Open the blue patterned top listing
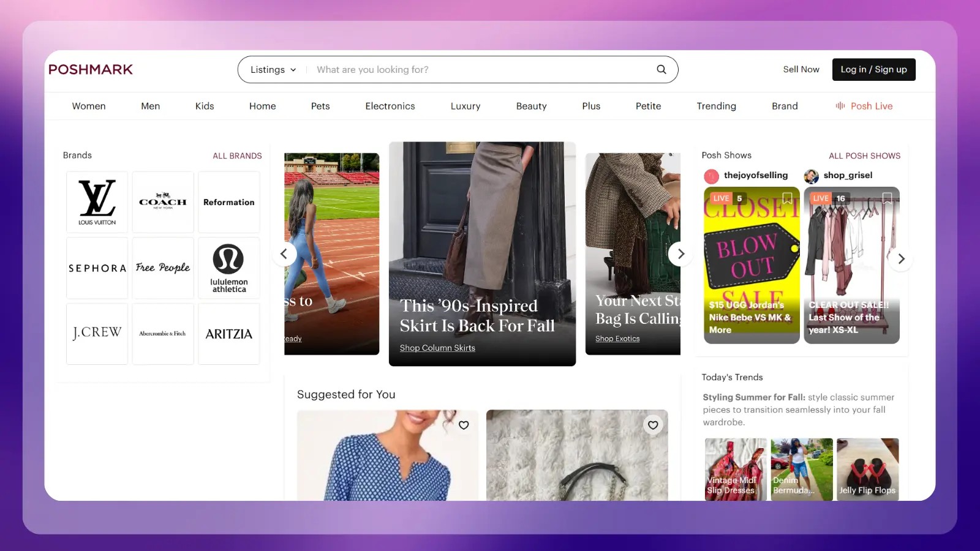 pos(387,455)
